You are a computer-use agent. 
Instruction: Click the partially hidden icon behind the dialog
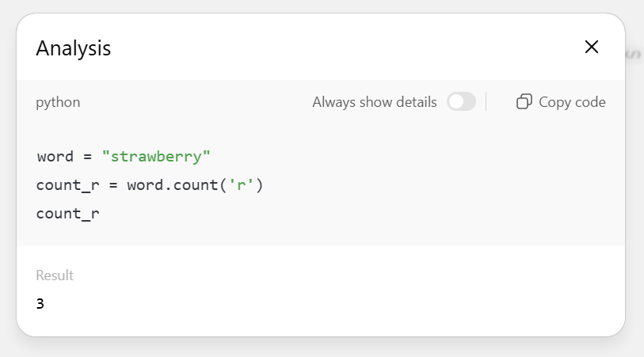coord(633,55)
